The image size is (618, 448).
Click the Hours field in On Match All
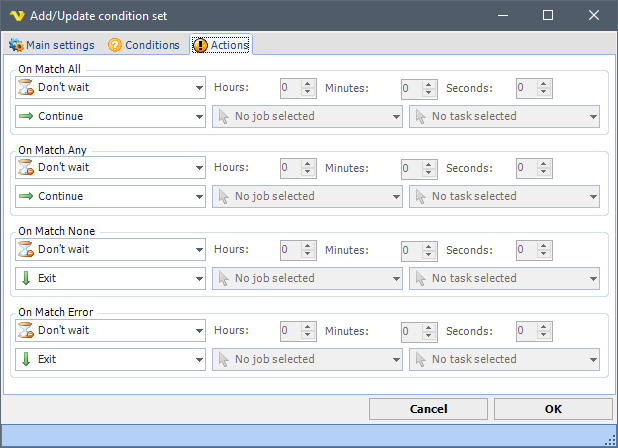(291, 88)
